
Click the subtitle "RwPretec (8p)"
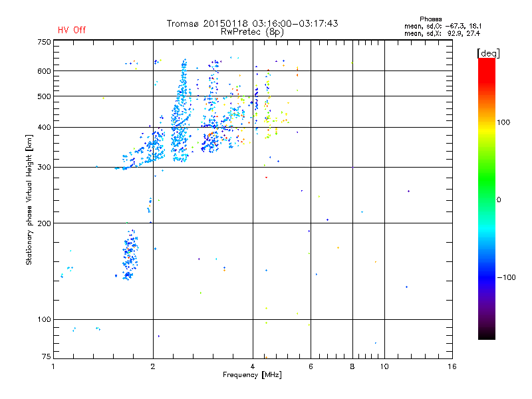[252, 32]
